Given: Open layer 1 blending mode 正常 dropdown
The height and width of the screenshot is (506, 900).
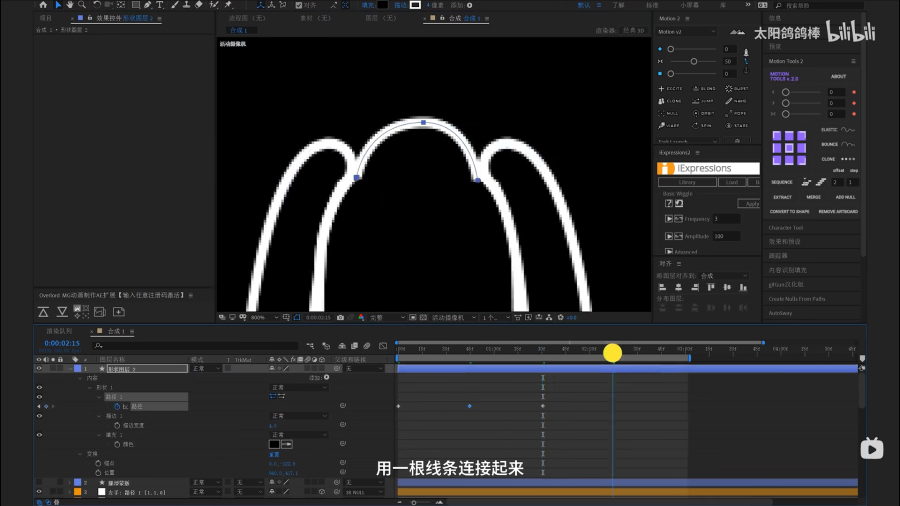Looking at the screenshot, I should click(206, 368).
